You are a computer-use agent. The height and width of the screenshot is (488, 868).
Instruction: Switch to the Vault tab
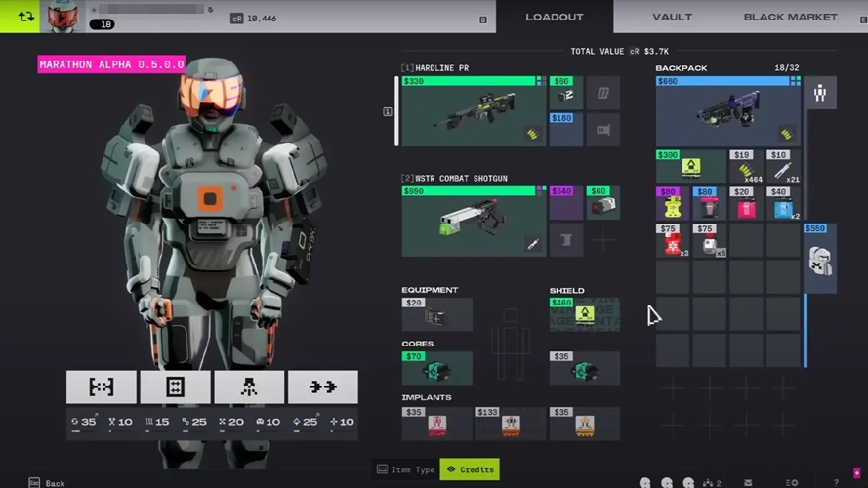(672, 17)
